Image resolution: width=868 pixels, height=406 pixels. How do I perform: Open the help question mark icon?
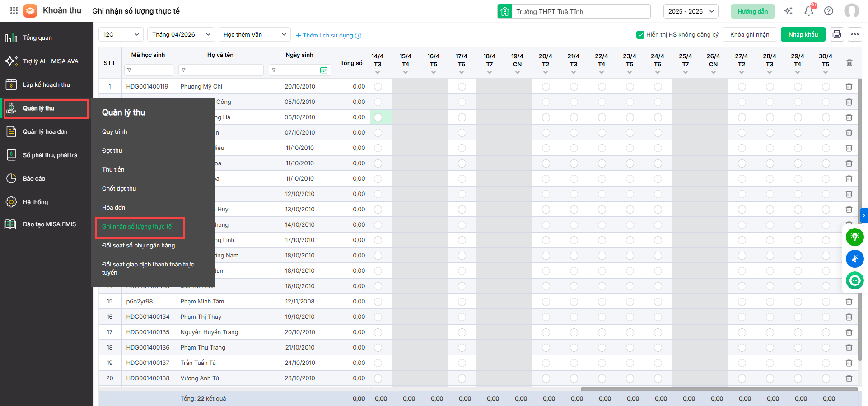click(829, 11)
